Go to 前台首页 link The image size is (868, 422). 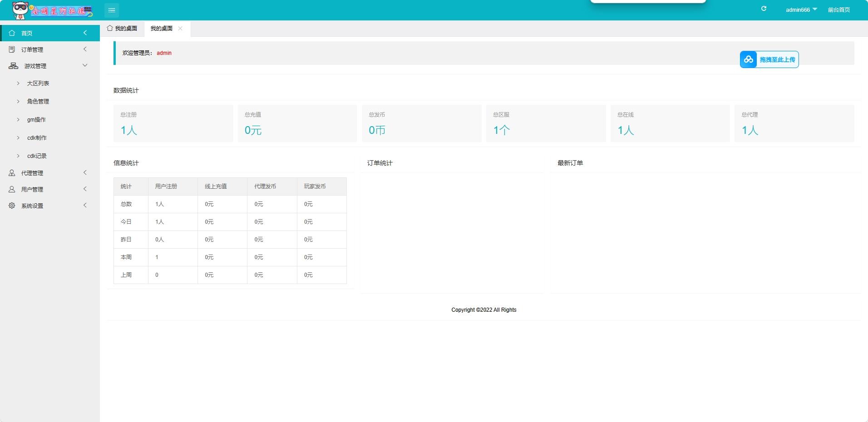(x=838, y=10)
